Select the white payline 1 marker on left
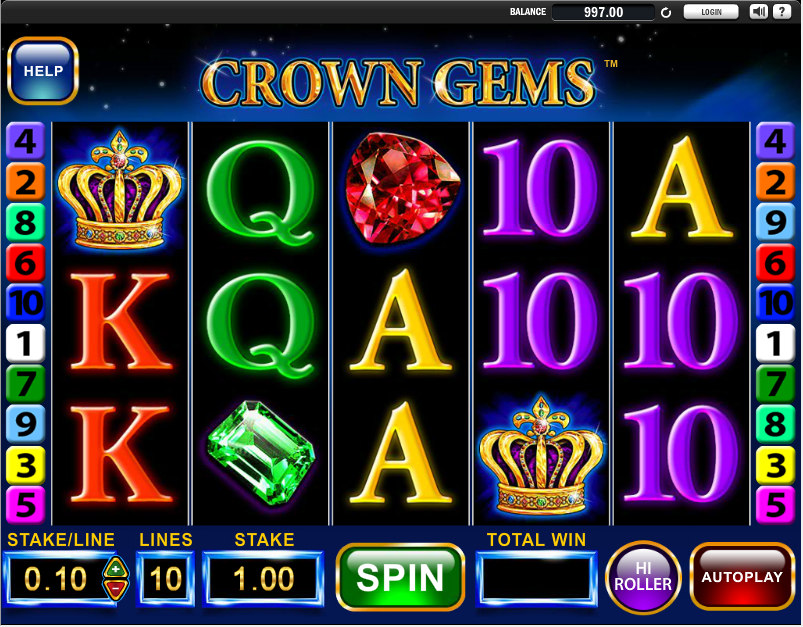The image size is (803, 627). 25,343
